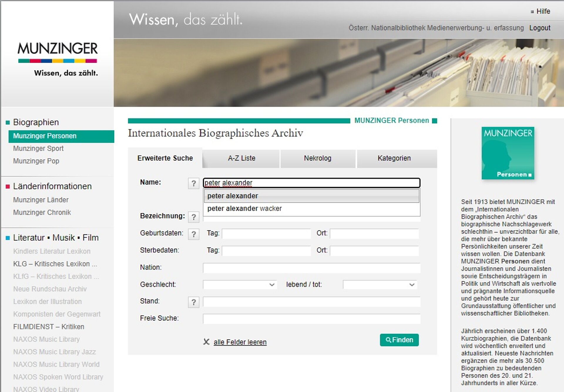Viewport: 564px width, 392px height.
Task: Open the Geschlecht dropdown
Action: point(240,285)
